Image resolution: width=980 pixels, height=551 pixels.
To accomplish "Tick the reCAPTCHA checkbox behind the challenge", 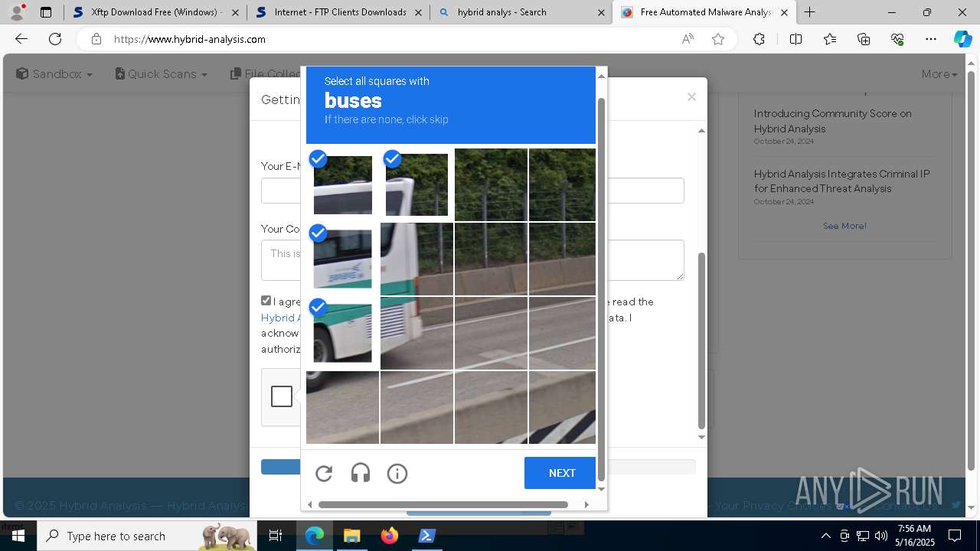I will click(x=282, y=396).
